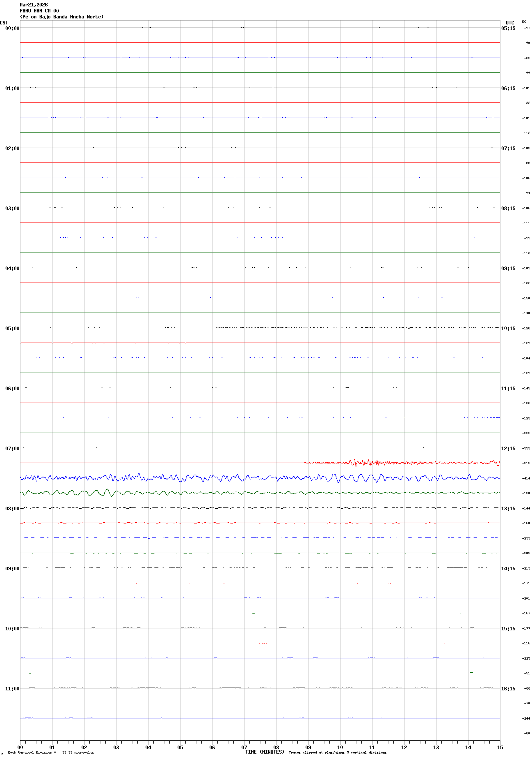Click the TIME (MINUTES) axis title
Screen dimensions: 532x758
pos(265,752)
